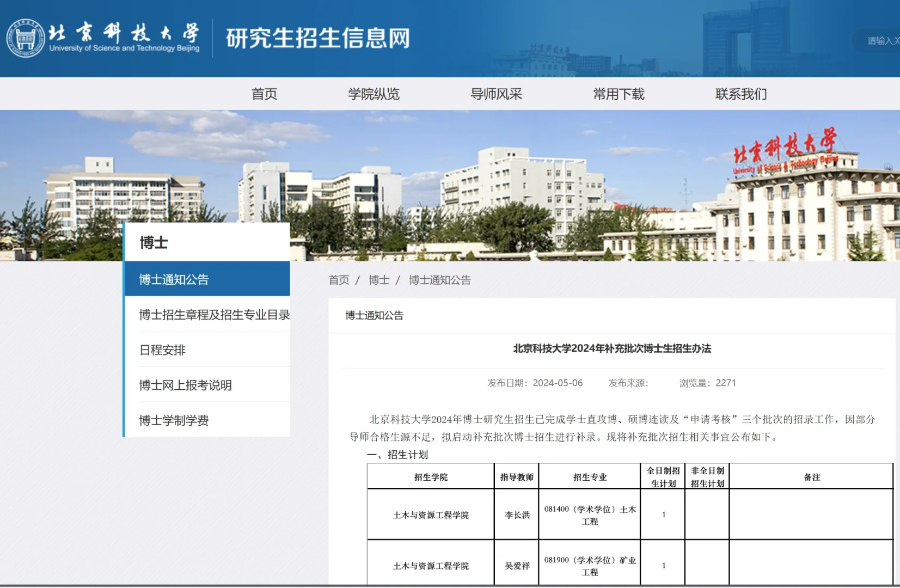Image resolution: width=900 pixels, height=588 pixels.
Task: Click the 首页 breadcrumb link
Action: pos(339,280)
